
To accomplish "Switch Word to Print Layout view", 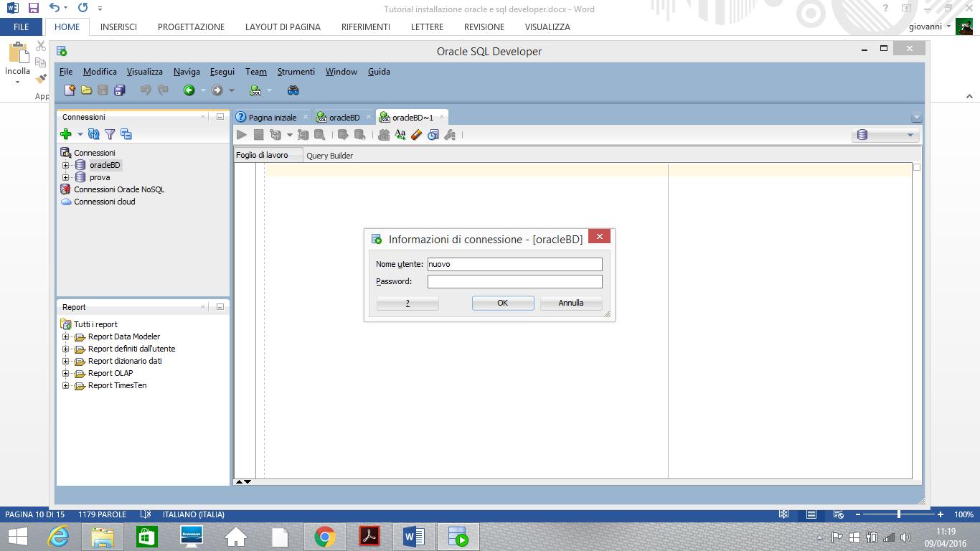I will [x=811, y=514].
